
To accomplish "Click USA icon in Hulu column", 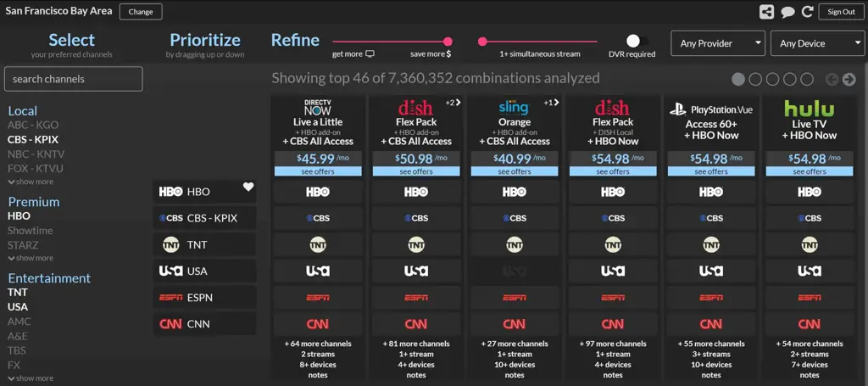I will 810,271.
